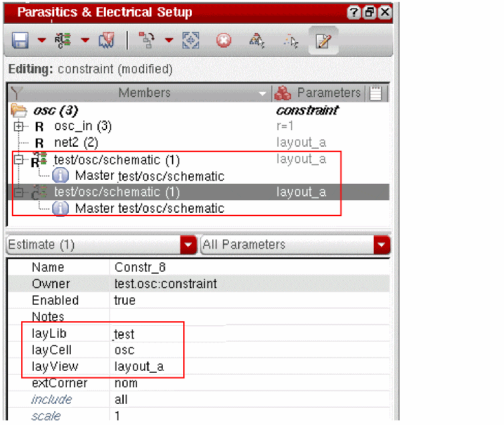The width and height of the screenshot is (504, 425).
Task: Click the Enabled value true field
Action: pos(125,300)
